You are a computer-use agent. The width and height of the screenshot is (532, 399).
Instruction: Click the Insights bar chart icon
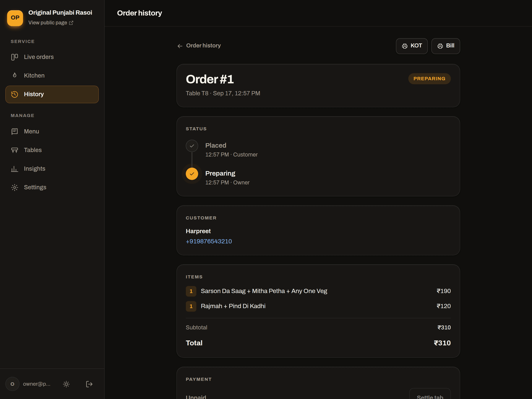[14, 169]
